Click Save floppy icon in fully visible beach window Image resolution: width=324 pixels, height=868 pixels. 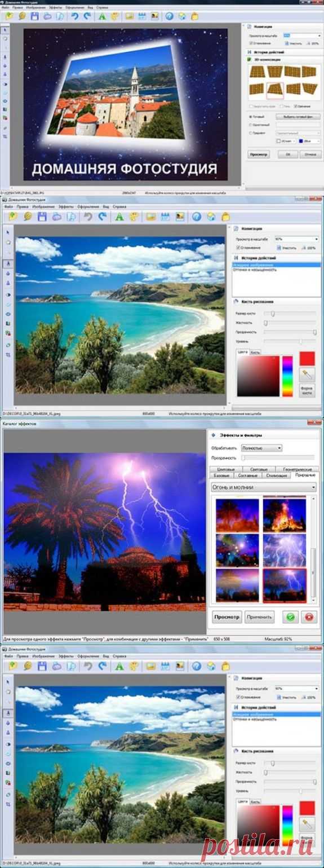[x=42, y=216]
